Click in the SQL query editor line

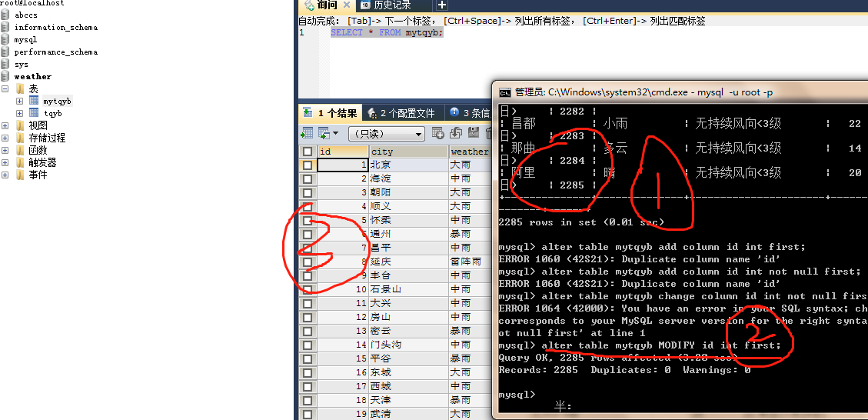click(387, 32)
